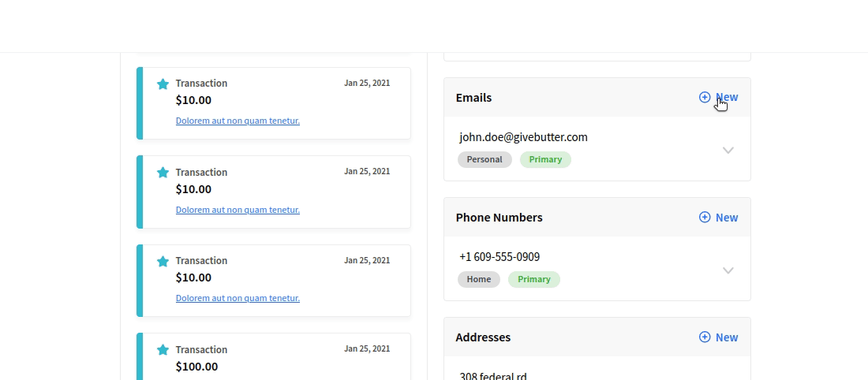This screenshot has height=380, width=868.
Task: Click star icon on second transaction card
Action: 163,173
